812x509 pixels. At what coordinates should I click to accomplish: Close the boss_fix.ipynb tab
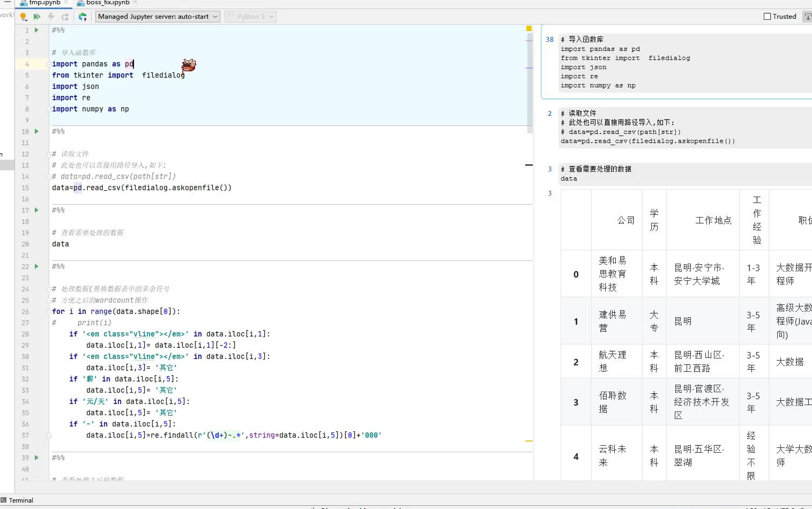click(134, 2)
